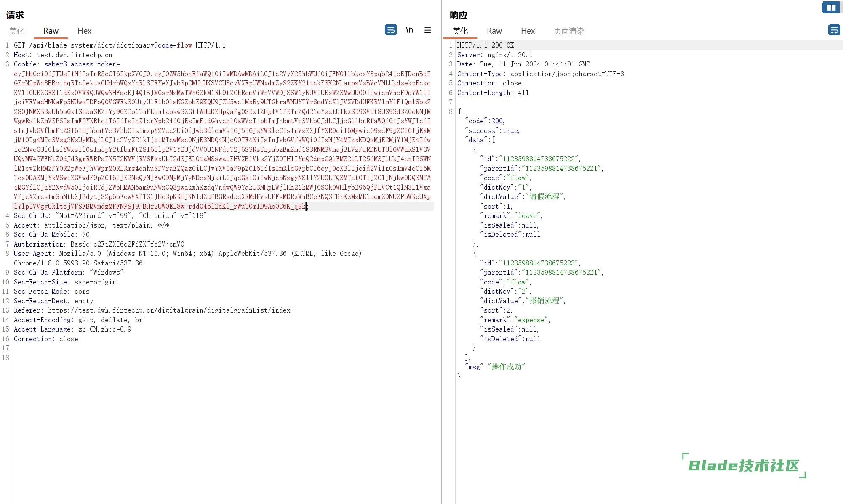The height and width of the screenshot is (504, 843).
Task: Click the Accept-Language zh-CN header
Action: click(x=72, y=329)
